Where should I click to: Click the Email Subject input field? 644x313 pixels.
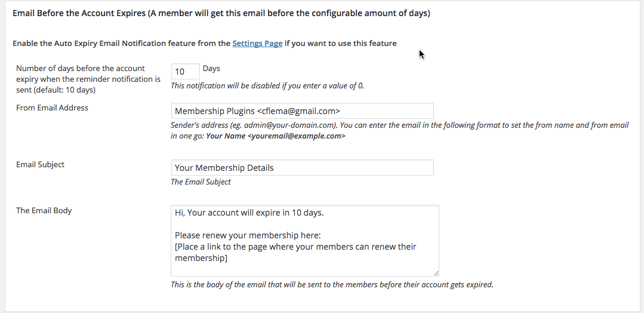pos(302,168)
